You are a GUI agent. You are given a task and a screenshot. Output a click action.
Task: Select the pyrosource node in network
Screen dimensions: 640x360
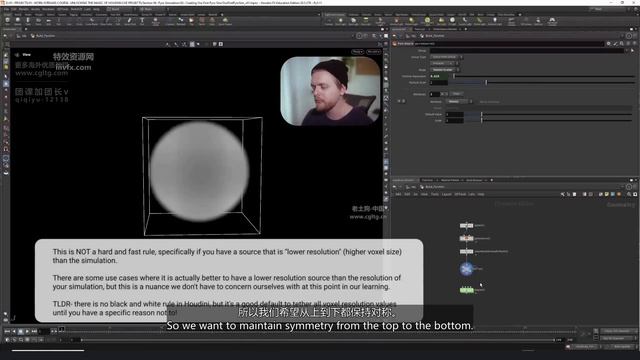coord(466,238)
